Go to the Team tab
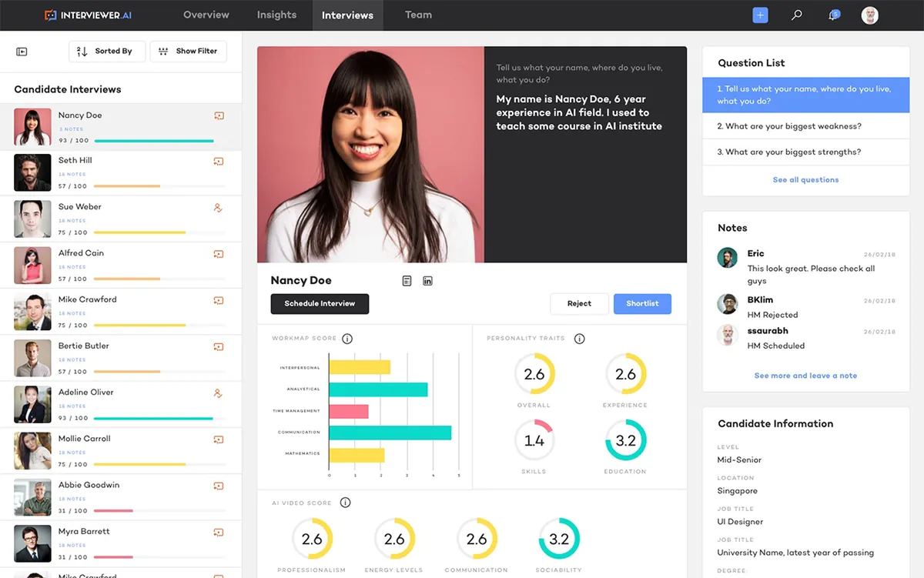Screen dimensions: 924x578 [x=418, y=15]
